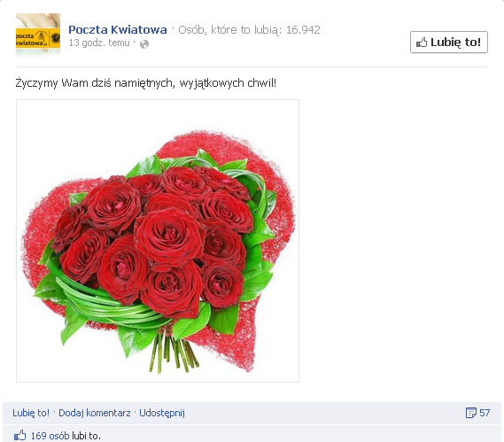Show the '169 osób' who like this
This screenshot has width=504, height=442.
[50, 436]
